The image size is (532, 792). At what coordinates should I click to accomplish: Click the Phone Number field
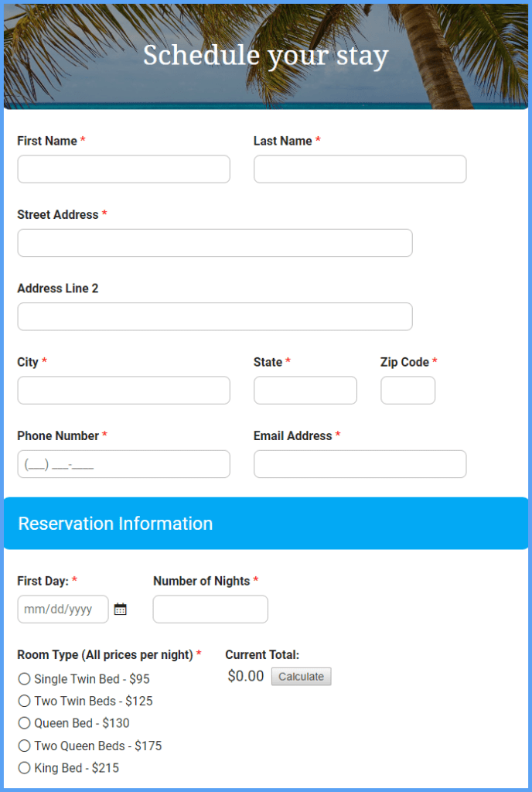coord(123,463)
